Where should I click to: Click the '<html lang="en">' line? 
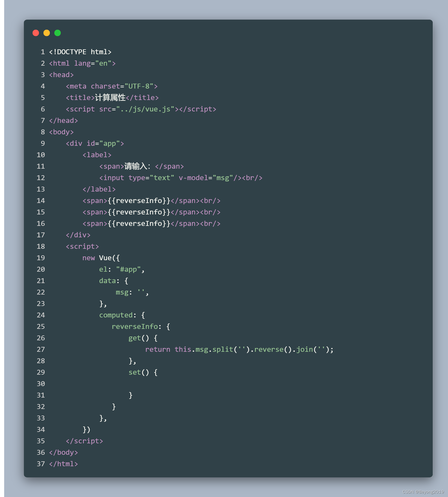click(x=82, y=63)
